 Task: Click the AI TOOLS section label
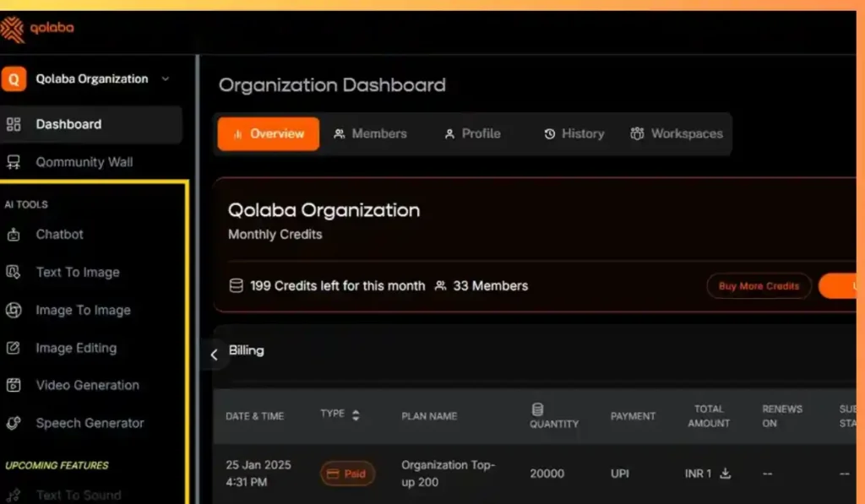point(26,204)
